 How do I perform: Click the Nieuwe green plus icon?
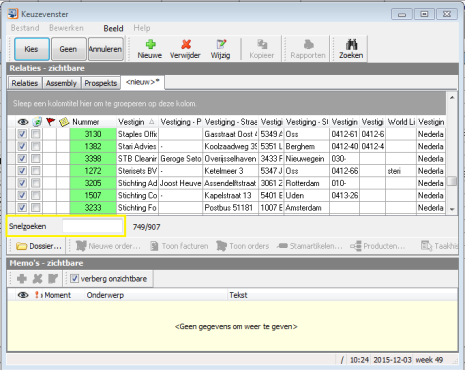(x=151, y=44)
